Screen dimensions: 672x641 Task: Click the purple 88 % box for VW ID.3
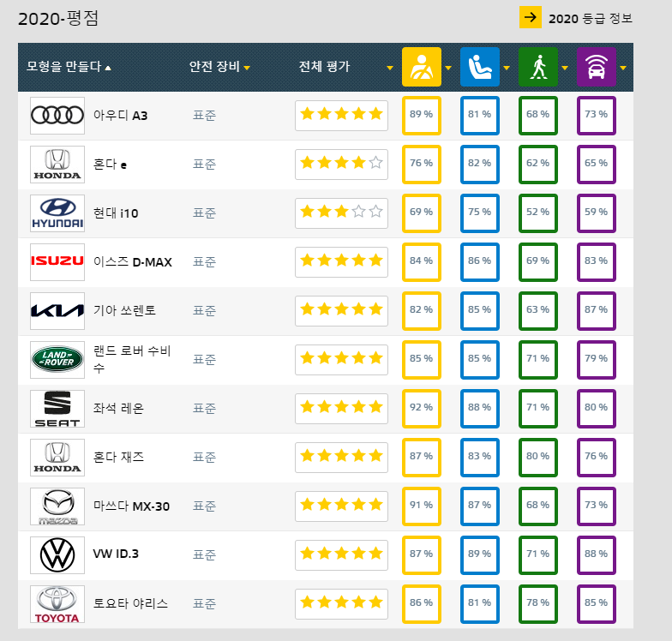click(x=597, y=555)
